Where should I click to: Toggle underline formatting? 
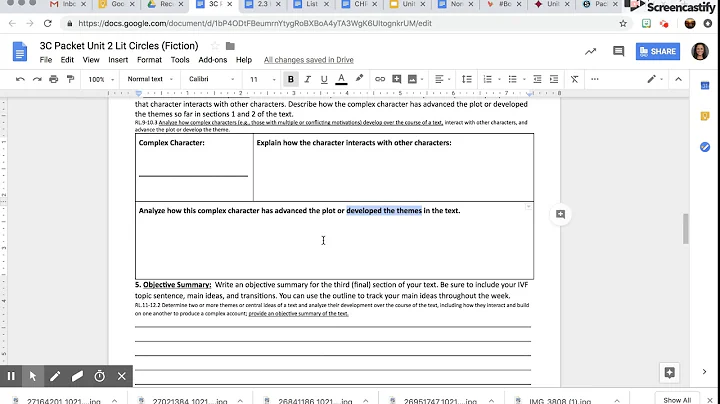[324, 79]
